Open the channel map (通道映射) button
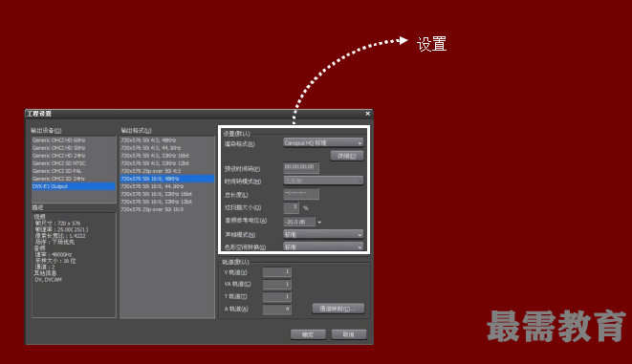The image size is (632, 364). coord(338,309)
